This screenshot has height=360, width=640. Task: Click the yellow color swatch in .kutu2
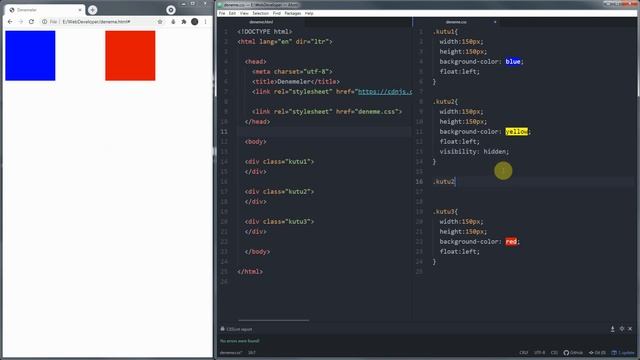click(x=516, y=131)
